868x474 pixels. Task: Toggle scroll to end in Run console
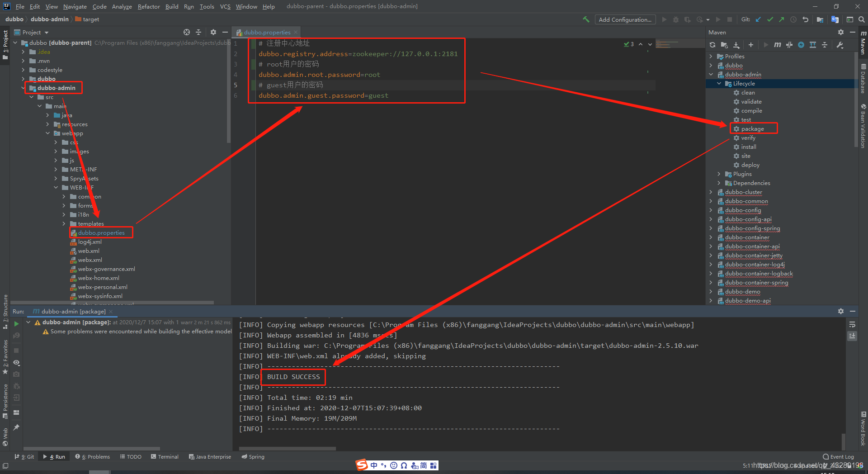pyautogui.click(x=852, y=336)
